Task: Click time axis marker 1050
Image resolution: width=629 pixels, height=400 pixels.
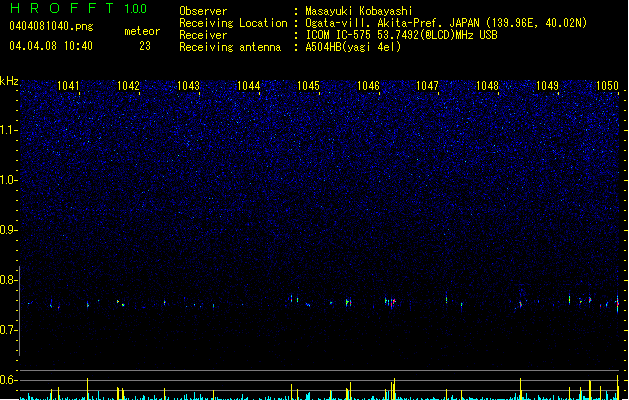Action: [x=607, y=85]
